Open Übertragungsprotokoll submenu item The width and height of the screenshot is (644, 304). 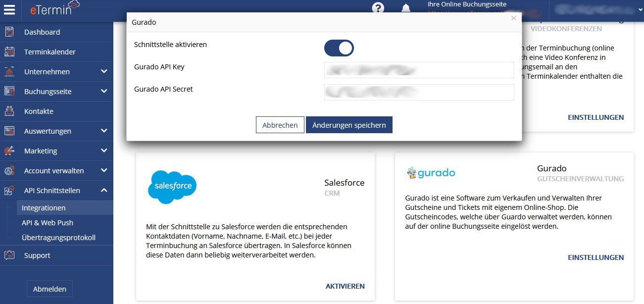[x=58, y=238]
